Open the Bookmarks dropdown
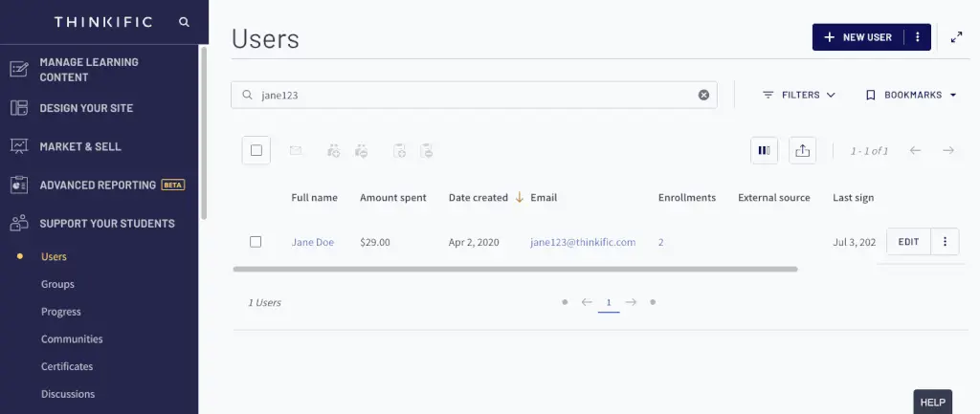 [x=911, y=95]
